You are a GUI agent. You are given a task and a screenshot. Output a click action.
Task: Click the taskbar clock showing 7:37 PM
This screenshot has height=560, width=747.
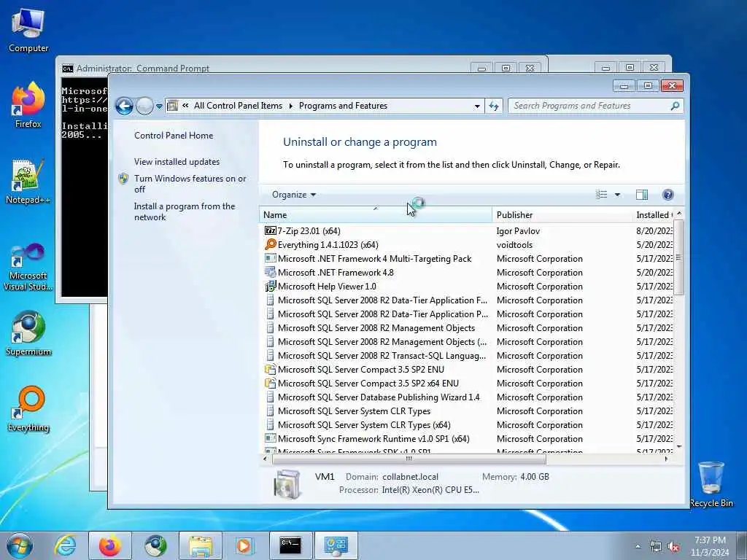[710, 546]
